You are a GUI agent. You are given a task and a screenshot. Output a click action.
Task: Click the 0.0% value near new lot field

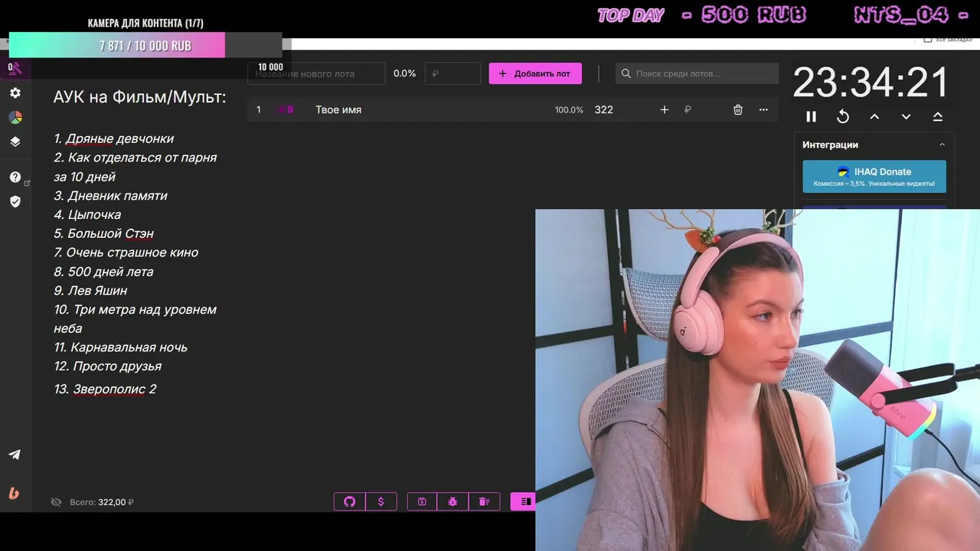click(404, 73)
